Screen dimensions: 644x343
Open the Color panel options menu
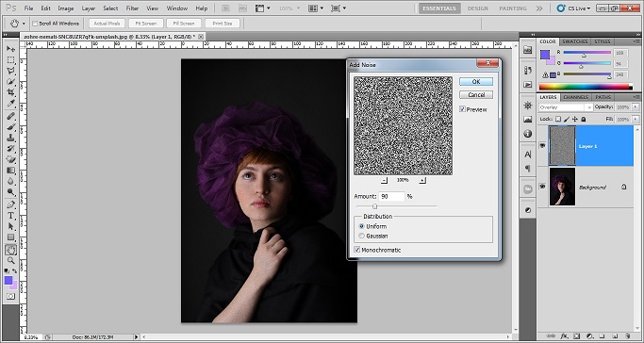(x=636, y=41)
